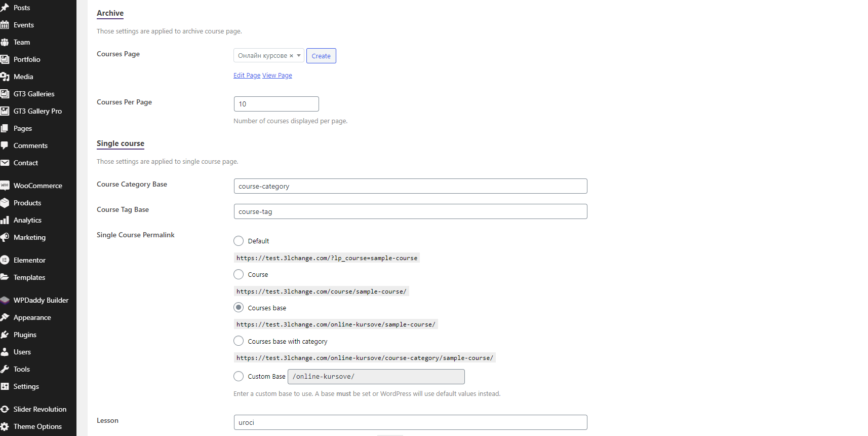
Task: Remove selected Онлайн курсове page with x
Action: point(291,56)
